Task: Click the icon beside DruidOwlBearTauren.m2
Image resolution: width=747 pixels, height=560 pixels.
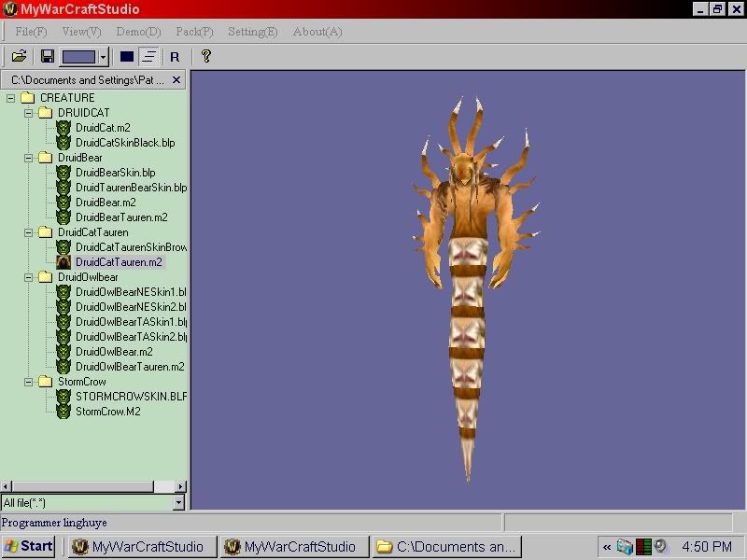Action: click(63, 367)
